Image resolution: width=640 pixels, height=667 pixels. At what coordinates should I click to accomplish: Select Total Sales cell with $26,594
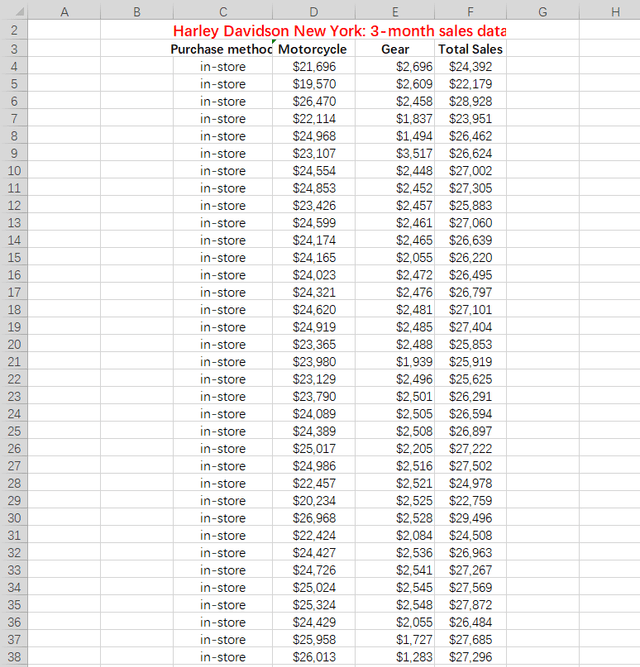[x=470, y=414]
